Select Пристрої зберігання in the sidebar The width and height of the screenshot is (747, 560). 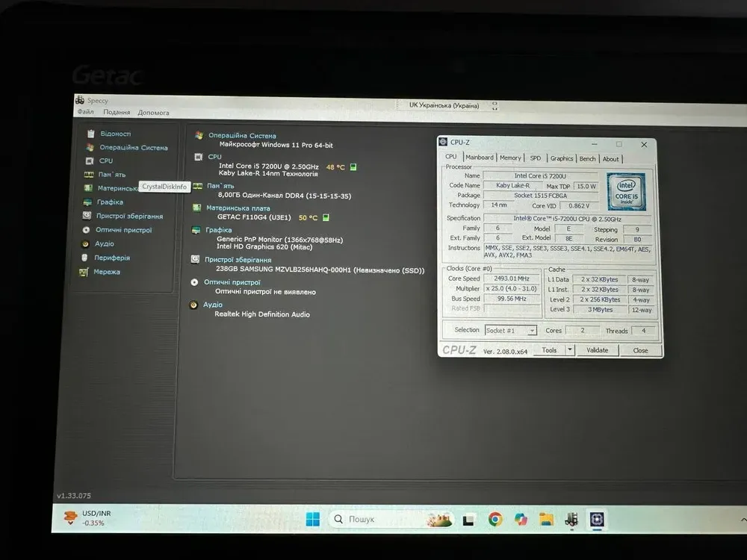[x=128, y=217]
